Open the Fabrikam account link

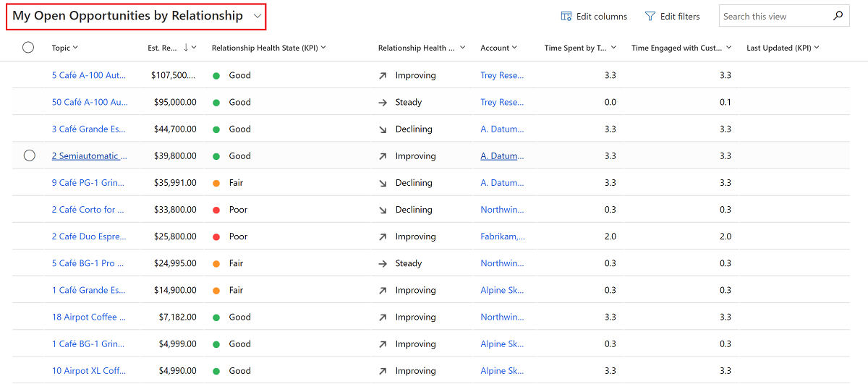coord(503,236)
